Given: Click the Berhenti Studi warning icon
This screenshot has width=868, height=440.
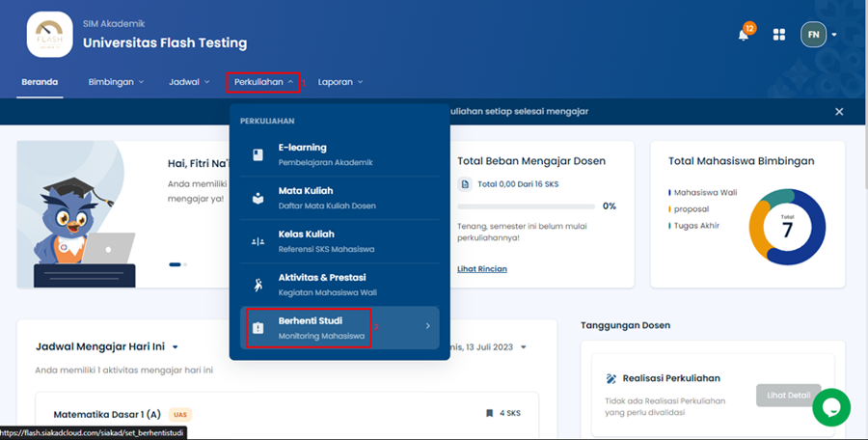Looking at the screenshot, I should tap(258, 327).
